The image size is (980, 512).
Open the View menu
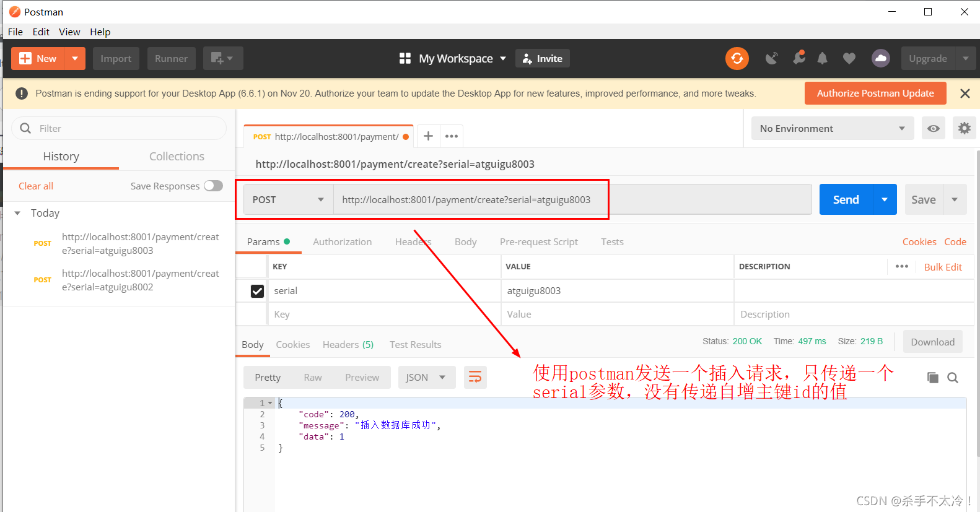point(69,32)
